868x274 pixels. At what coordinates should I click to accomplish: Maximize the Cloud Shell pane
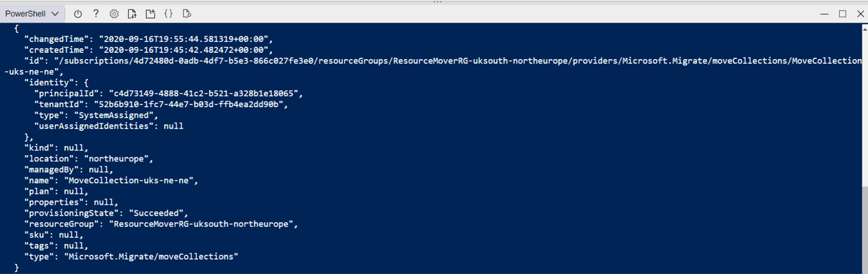click(x=843, y=14)
